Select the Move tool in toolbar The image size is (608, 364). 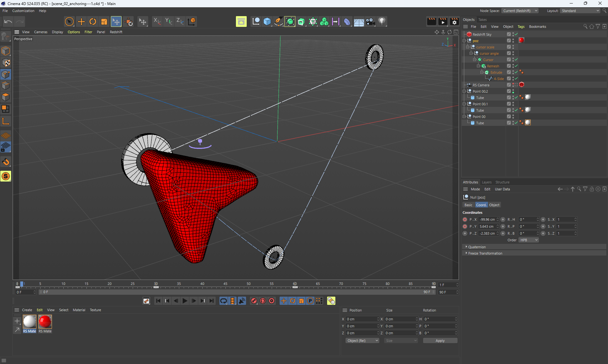click(81, 22)
